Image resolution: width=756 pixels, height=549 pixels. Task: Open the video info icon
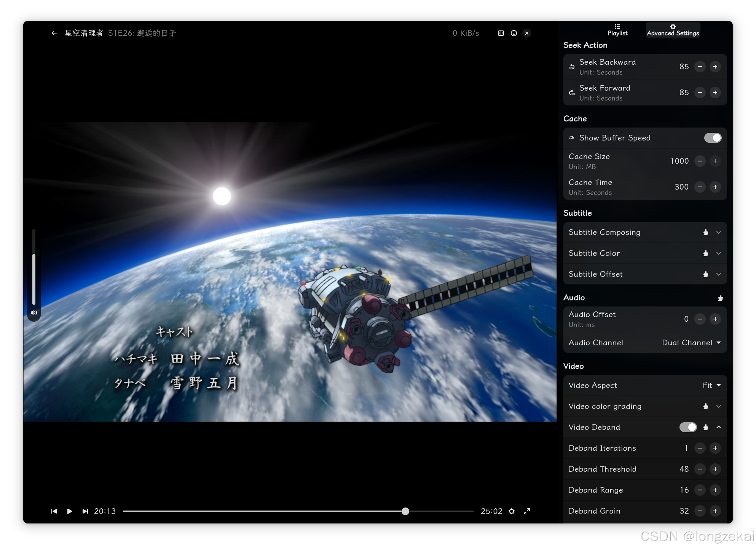(x=514, y=33)
